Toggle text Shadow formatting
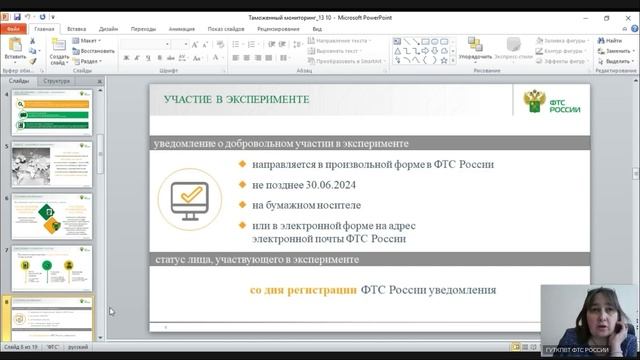Image resolution: width=640 pixels, height=360 pixels. coord(160,58)
